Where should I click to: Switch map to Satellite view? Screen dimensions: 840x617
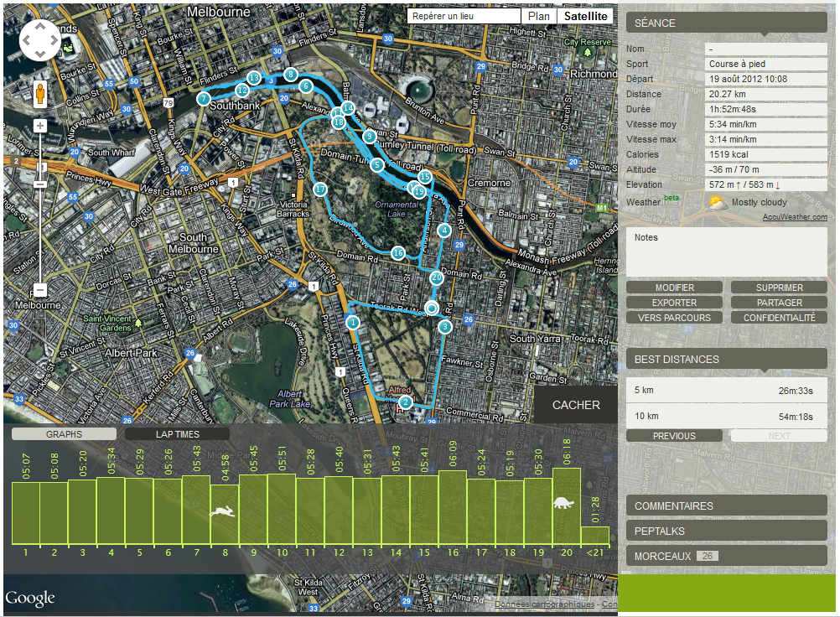click(x=586, y=16)
